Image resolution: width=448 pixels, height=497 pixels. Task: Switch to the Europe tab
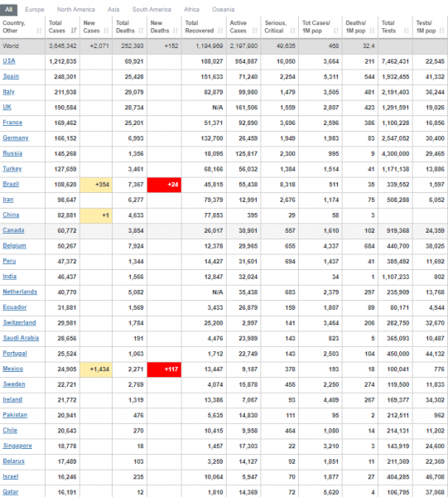pyautogui.click(x=35, y=9)
